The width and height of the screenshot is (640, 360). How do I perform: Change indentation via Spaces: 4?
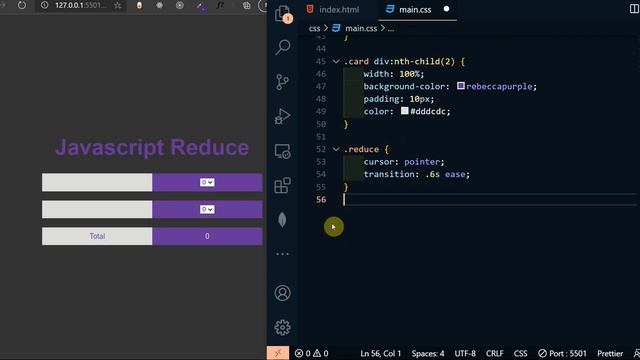click(x=428, y=353)
